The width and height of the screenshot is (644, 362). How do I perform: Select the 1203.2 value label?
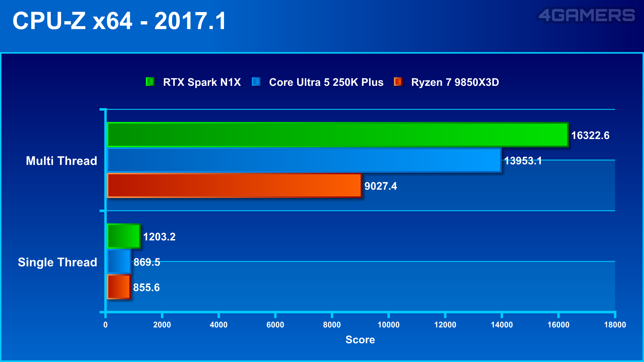[159, 237]
